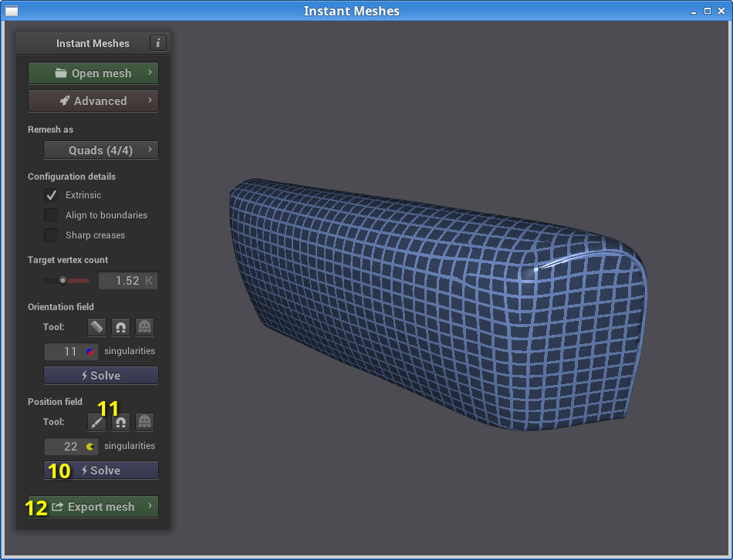The width and height of the screenshot is (733, 560).
Task: Select position field attractor magnet tool
Action: (120, 422)
